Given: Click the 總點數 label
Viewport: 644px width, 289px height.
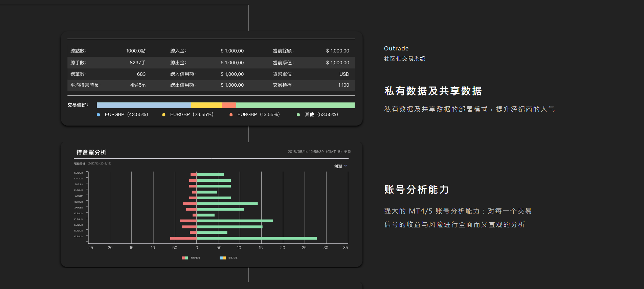Looking at the screenshot, I should pos(78,51).
